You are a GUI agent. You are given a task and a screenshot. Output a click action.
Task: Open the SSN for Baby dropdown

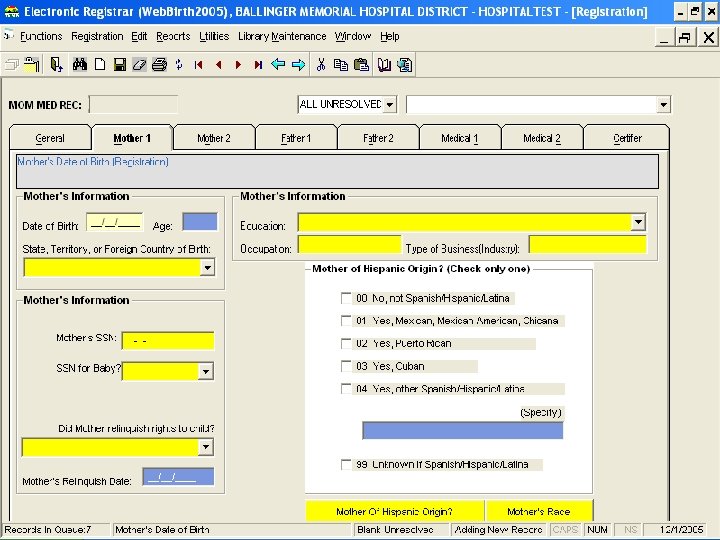click(x=206, y=371)
